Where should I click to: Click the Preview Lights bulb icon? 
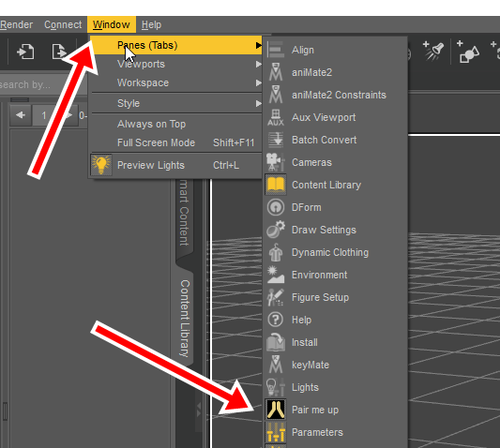coord(101,165)
